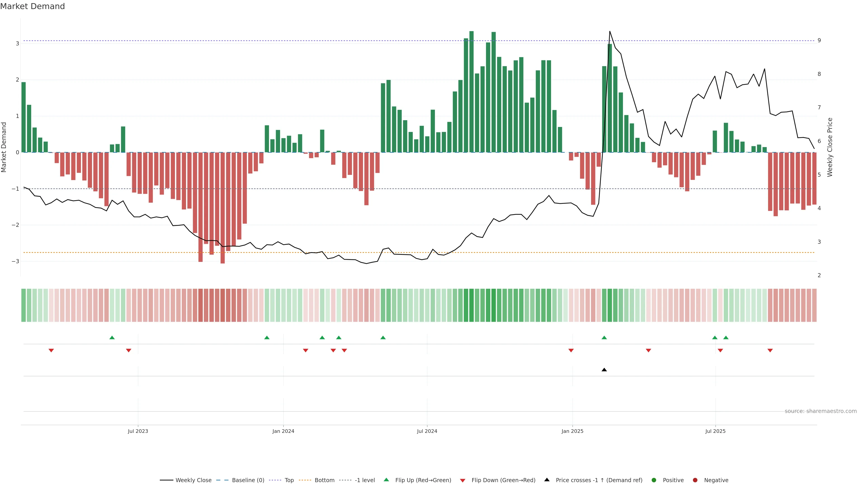Click the rightmost red Flip Down triangle marker
The height and width of the screenshot is (488, 868).
click(x=770, y=351)
